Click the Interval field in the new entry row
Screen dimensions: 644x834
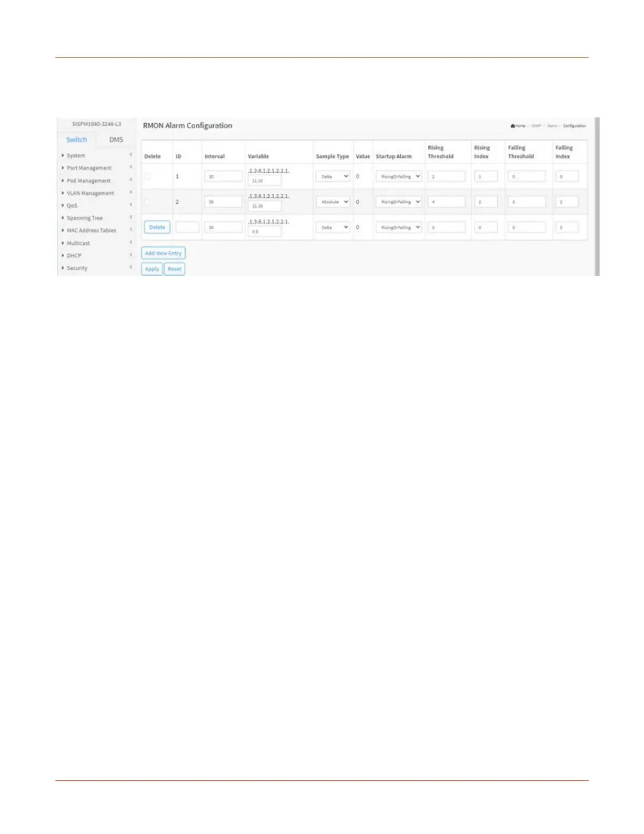point(223,227)
